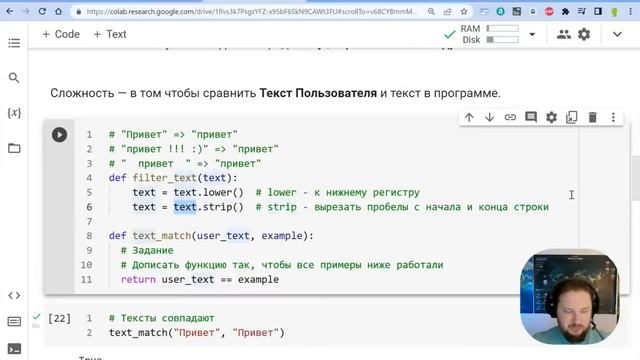Open the RAM and Disk resource indicator

(490, 34)
